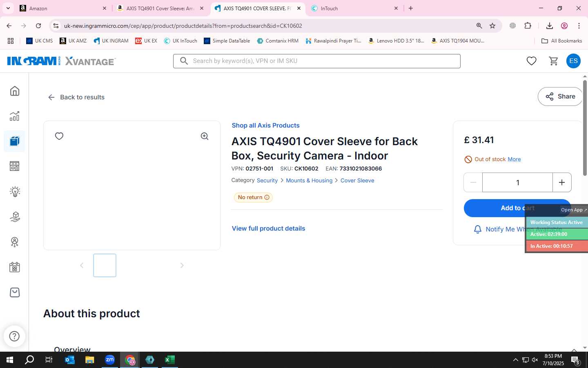Switch to the AXIS TQ4901 Cover Sleeve: Amazon tab
The image size is (588, 368).
[160, 8]
